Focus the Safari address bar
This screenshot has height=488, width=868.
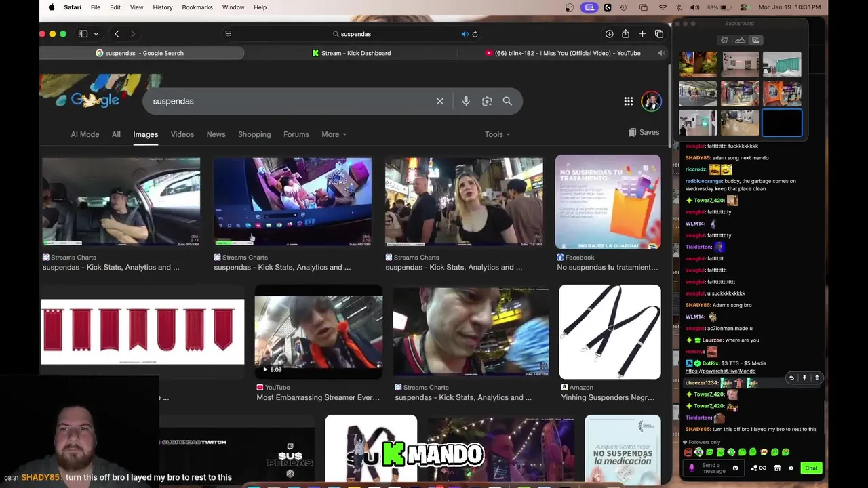(352, 34)
